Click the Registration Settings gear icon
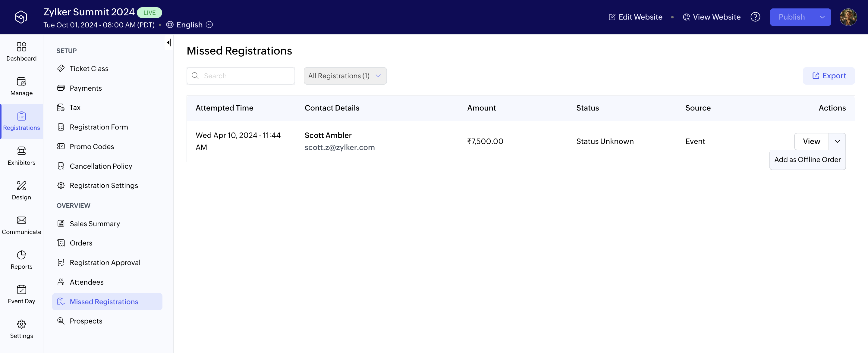Screen dimensions: 868x353 61,185
